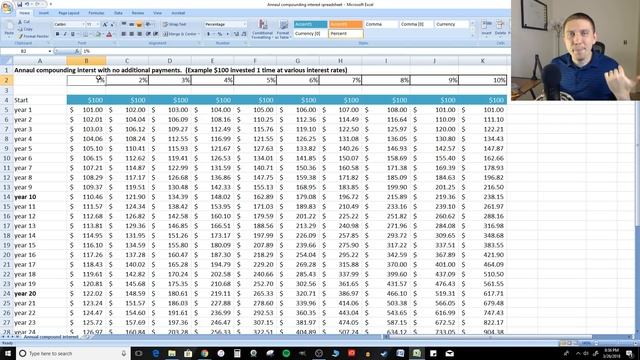The width and height of the screenshot is (640, 360).
Task: Click the year 10 row label
Action: pos(25,197)
